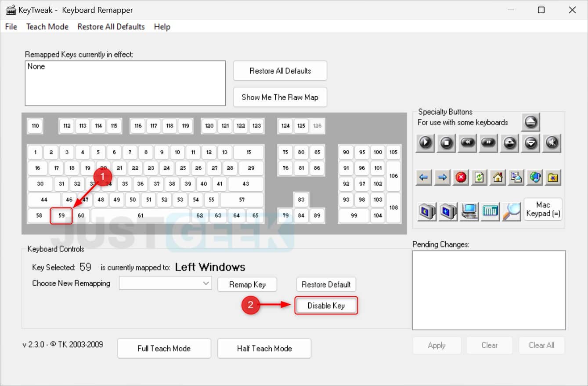
Task: Click the Remap Key button
Action: tap(247, 284)
